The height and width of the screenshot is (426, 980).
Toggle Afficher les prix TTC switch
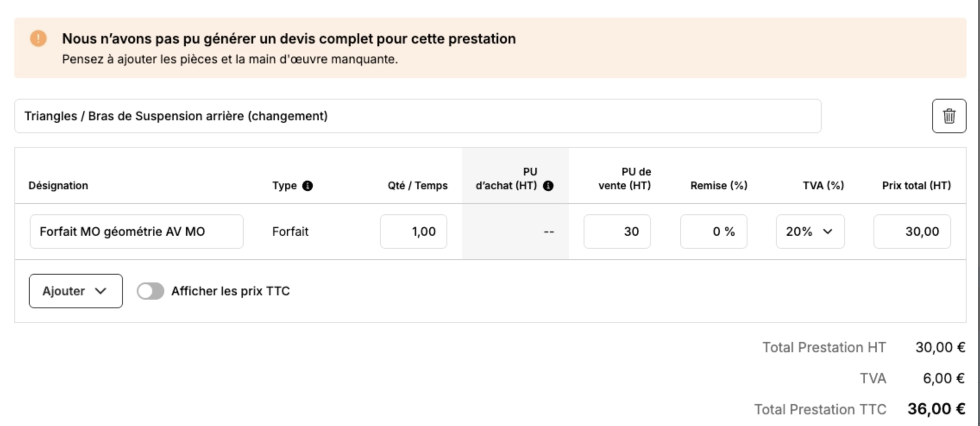point(150,291)
